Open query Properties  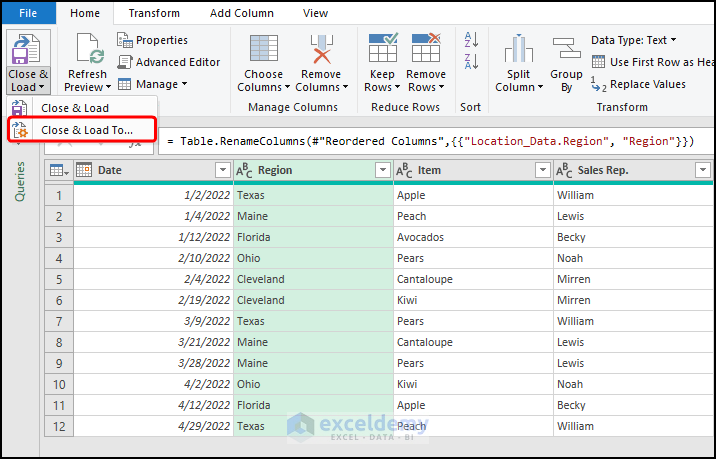point(152,40)
